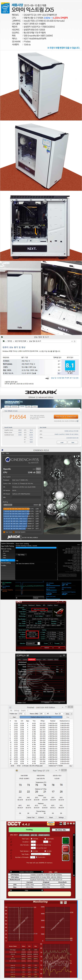
Task: Open the Cinebench ranking type dropdown
Action: pos(8,505)
